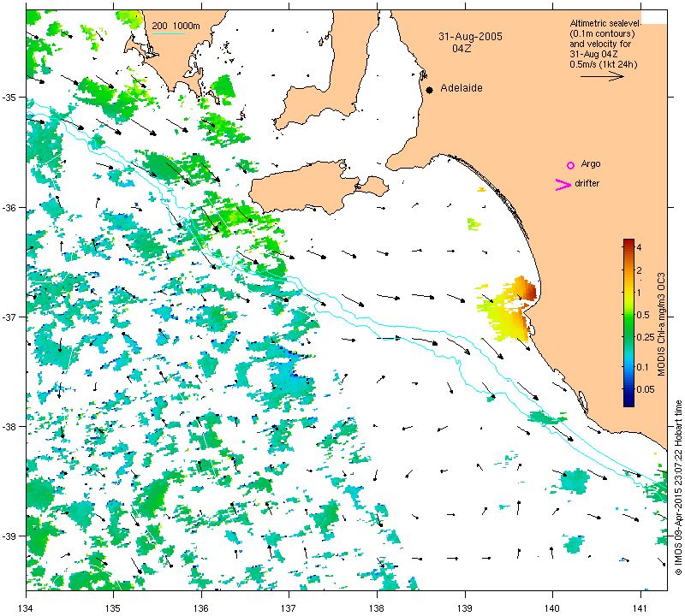
Task: Click longitude axis label 137
Action: click(289, 607)
